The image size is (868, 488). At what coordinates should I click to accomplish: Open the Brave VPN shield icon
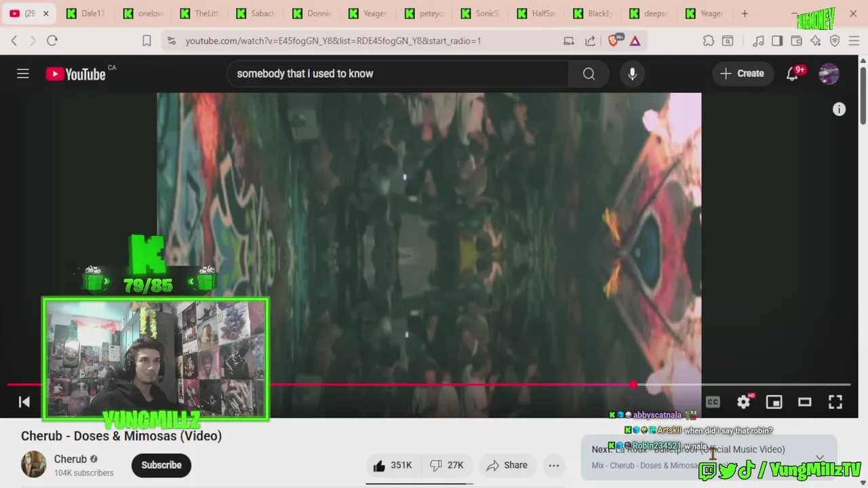tap(835, 41)
